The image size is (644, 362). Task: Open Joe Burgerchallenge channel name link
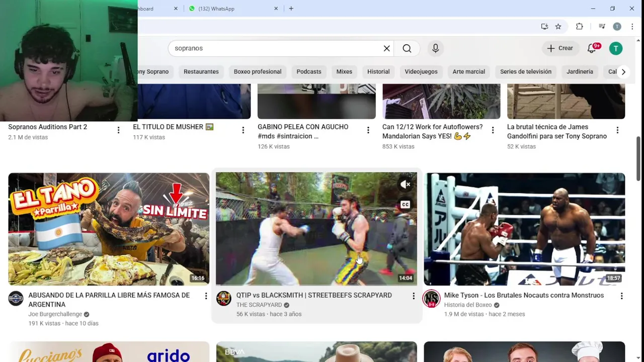(x=55, y=314)
